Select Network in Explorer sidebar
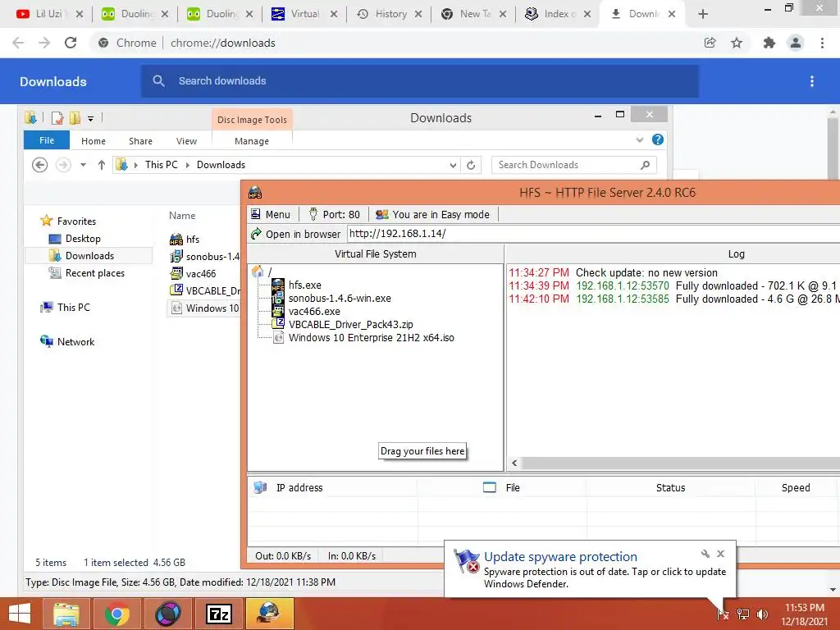The image size is (840, 630). tap(67, 341)
